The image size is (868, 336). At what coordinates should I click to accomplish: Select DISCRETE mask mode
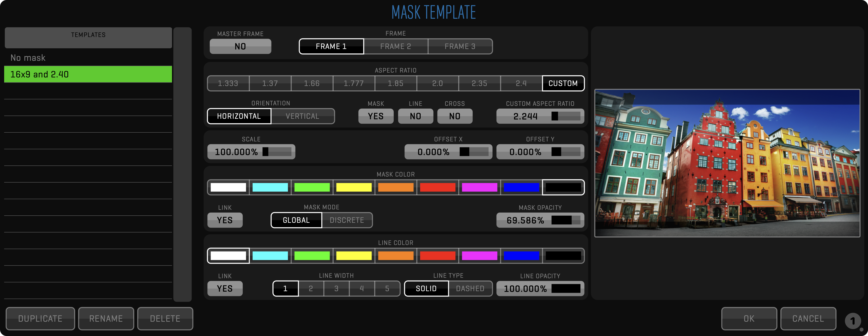[x=347, y=220]
